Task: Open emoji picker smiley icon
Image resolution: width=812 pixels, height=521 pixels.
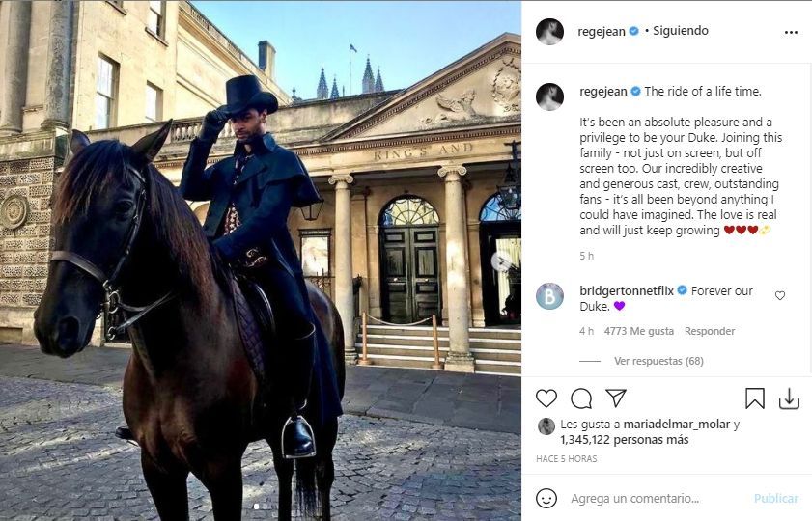Action: (546, 498)
